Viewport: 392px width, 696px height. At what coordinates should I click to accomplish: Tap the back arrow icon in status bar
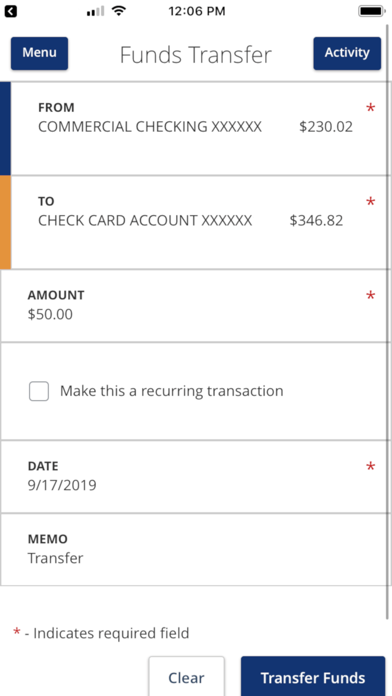(x=11, y=11)
